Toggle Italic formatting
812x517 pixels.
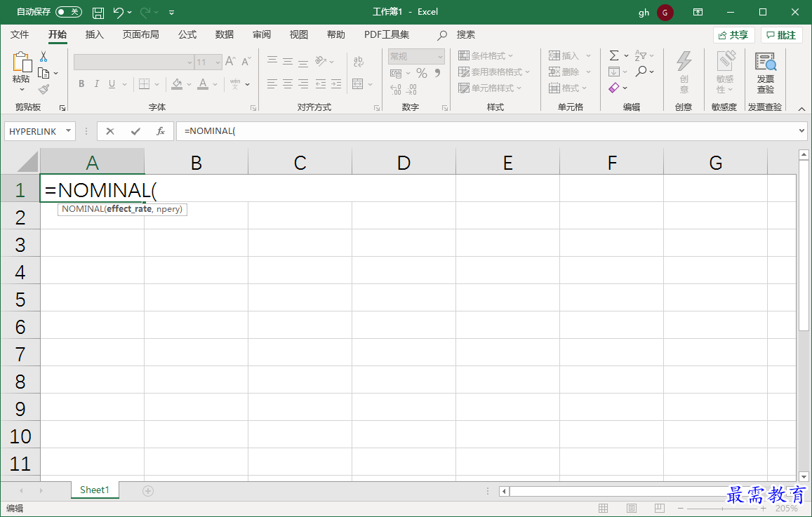(96, 84)
